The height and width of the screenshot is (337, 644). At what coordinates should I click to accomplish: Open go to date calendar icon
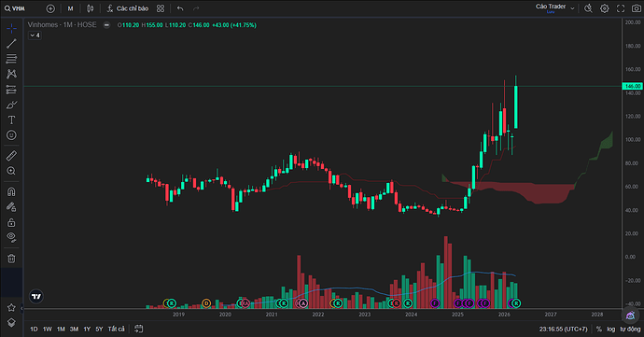click(x=139, y=329)
